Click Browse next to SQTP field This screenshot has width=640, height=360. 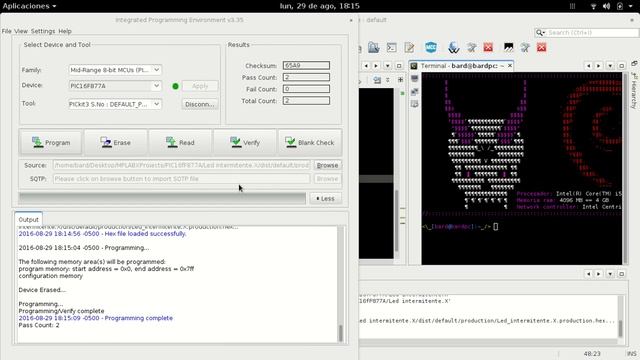click(x=327, y=179)
